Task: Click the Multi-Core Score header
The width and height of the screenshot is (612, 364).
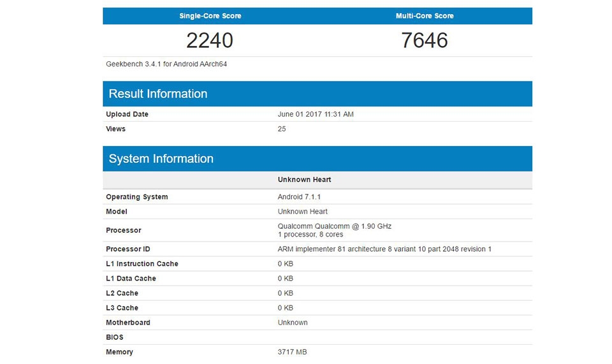Action: (x=425, y=16)
